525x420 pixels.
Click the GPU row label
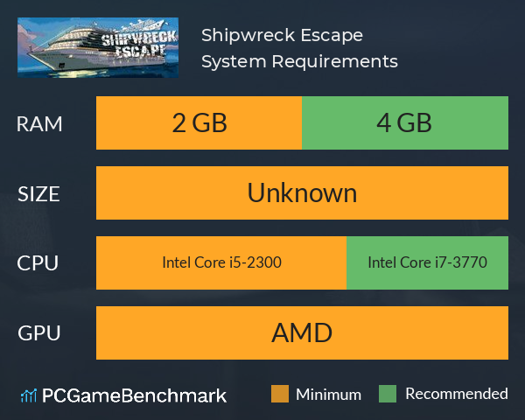(x=39, y=333)
